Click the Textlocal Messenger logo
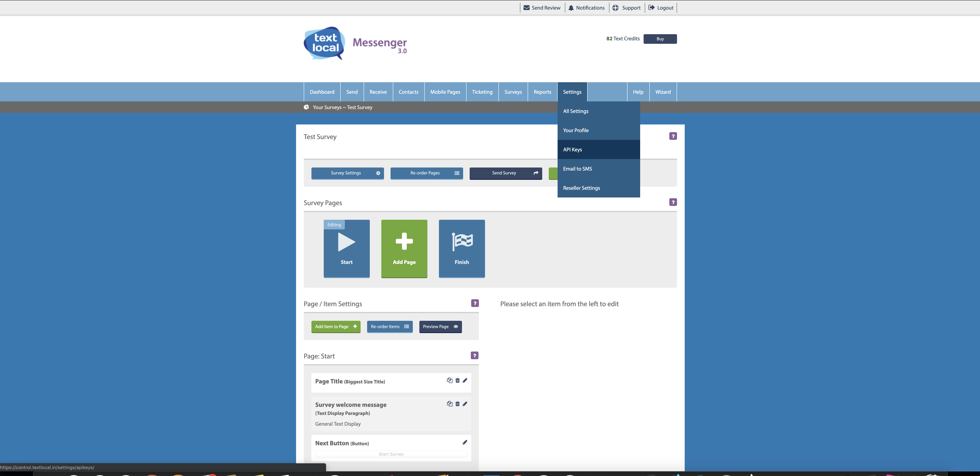 [355, 43]
